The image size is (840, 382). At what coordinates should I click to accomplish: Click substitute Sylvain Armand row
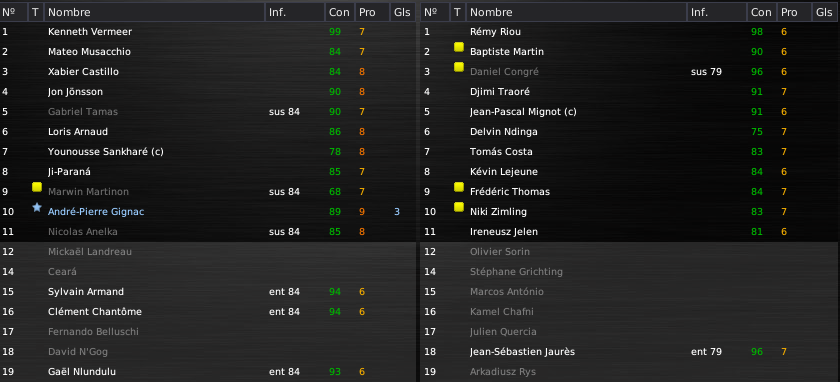point(208,291)
